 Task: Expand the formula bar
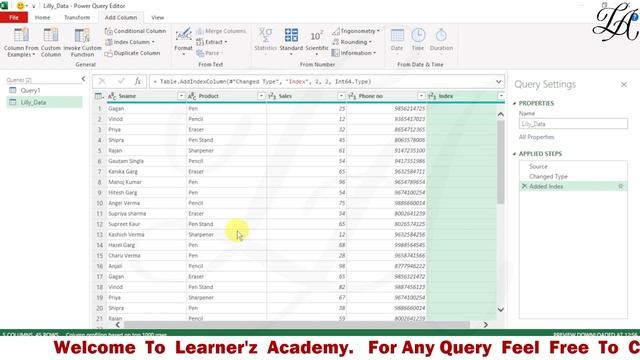[498, 82]
